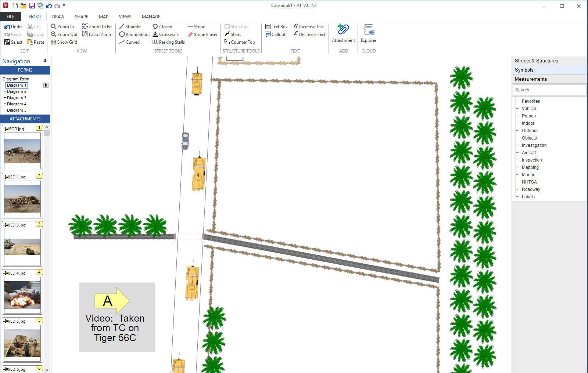Pin the Navigation panel
This screenshot has width=588, height=373.
(x=45, y=61)
